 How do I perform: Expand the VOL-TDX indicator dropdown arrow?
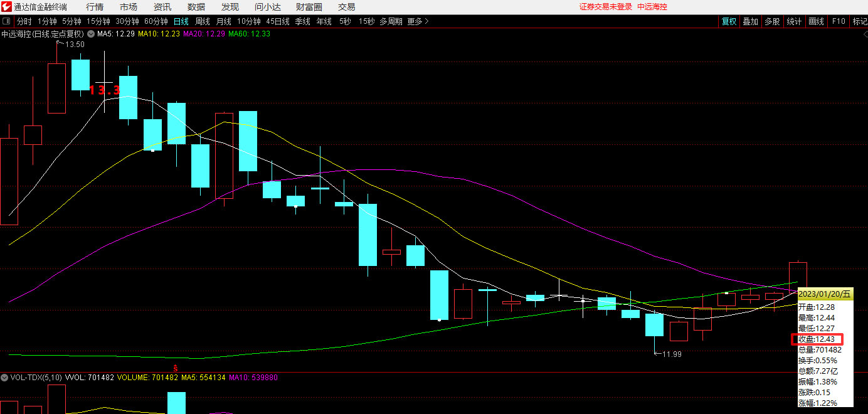tap(4, 378)
